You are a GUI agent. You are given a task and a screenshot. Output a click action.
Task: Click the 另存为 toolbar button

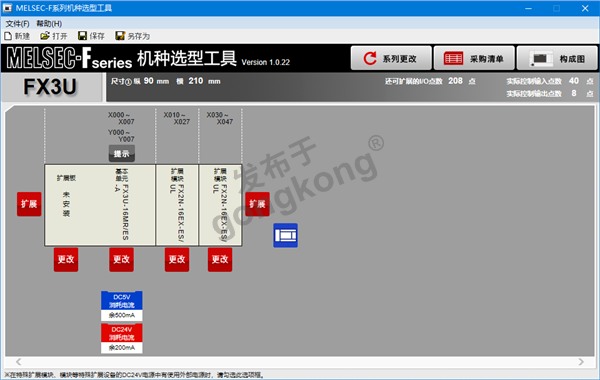click(133, 36)
